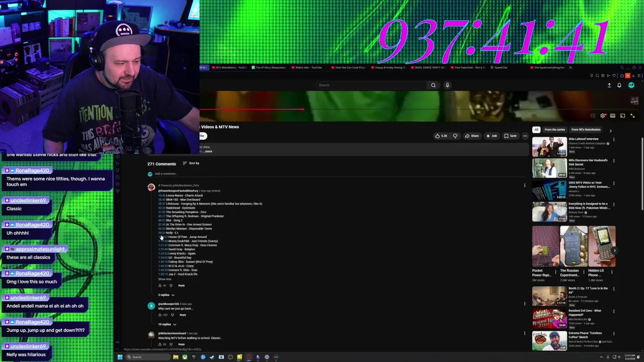644x362 pixels.
Task: Collapse pinned comment with Show less
Action: point(165,279)
